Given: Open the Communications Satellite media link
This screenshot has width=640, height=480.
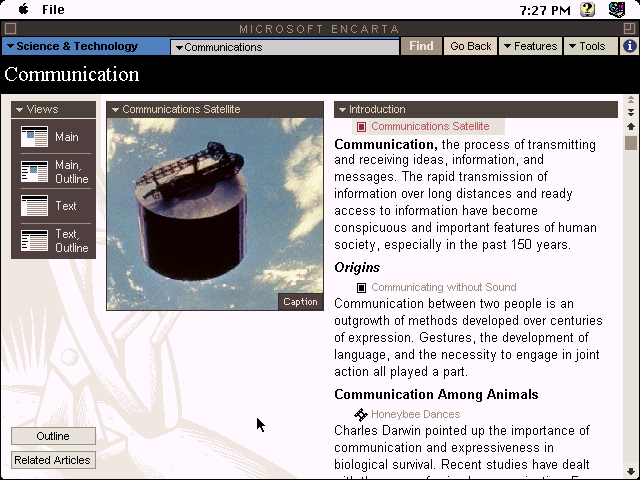Looking at the screenshot, I should [x=430, y=127].
